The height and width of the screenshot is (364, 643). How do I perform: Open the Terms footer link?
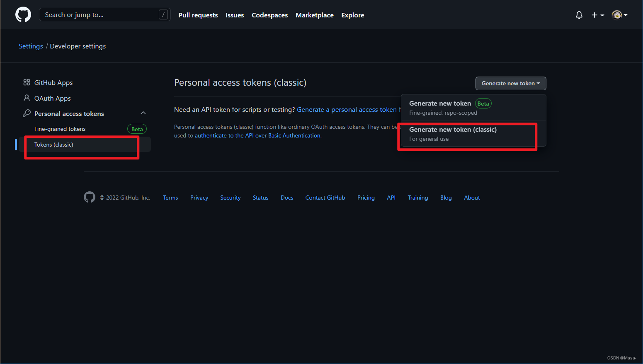point(170,198)
